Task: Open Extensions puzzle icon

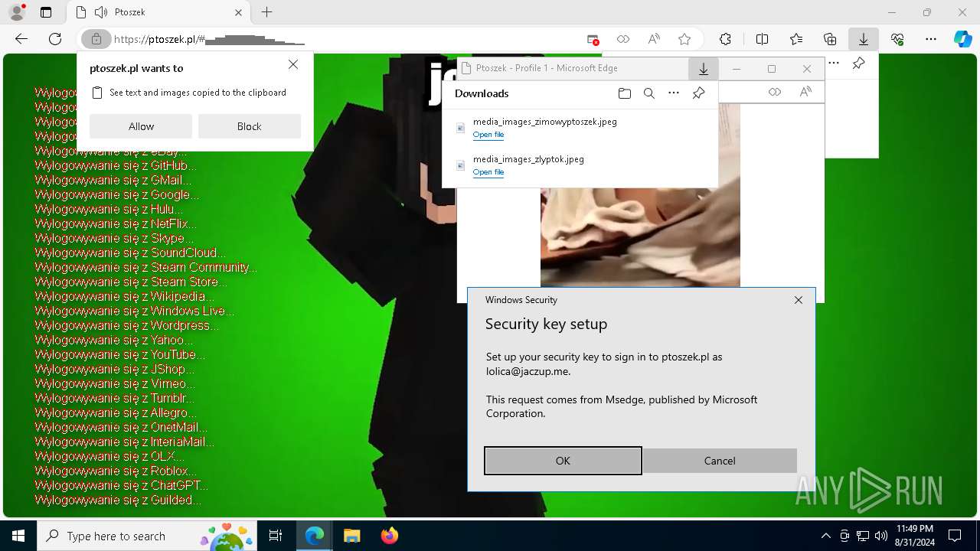Action: pyautogui.click(x=725, y=39)
